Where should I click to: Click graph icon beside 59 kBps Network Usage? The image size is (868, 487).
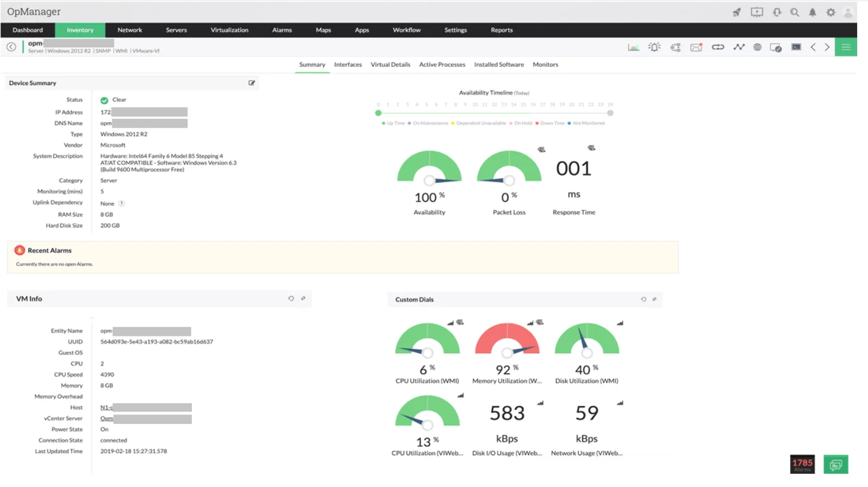620,402
